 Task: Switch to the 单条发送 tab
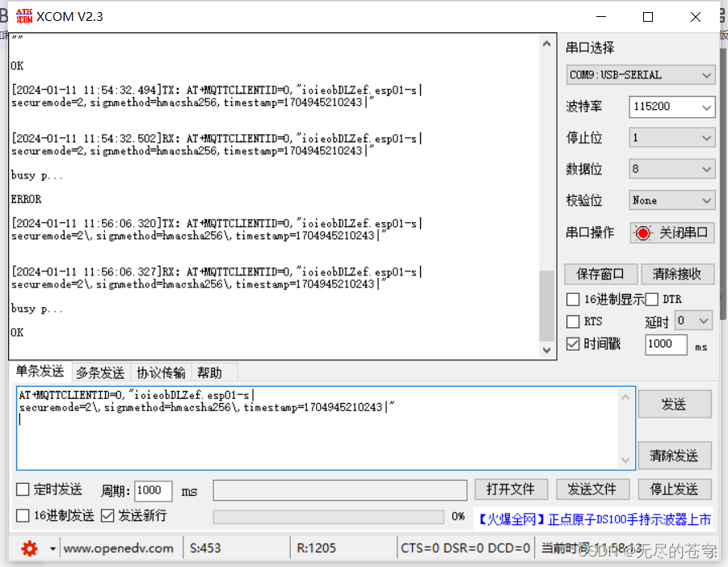pyautogui.click(x=40, y=372)
